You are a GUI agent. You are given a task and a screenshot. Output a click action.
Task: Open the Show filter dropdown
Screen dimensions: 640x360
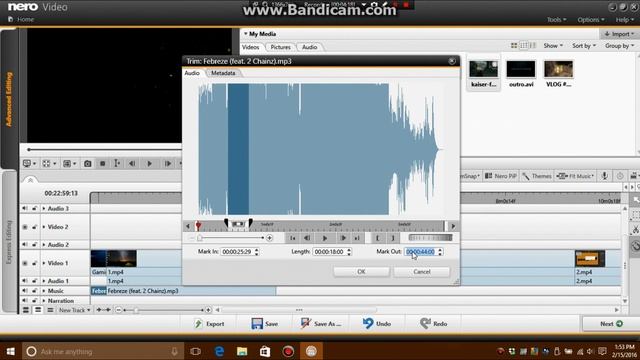coord(553,46)
